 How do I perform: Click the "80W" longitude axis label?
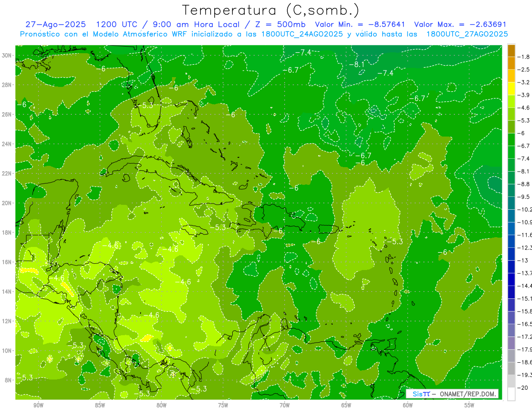[x=161, y=405]
